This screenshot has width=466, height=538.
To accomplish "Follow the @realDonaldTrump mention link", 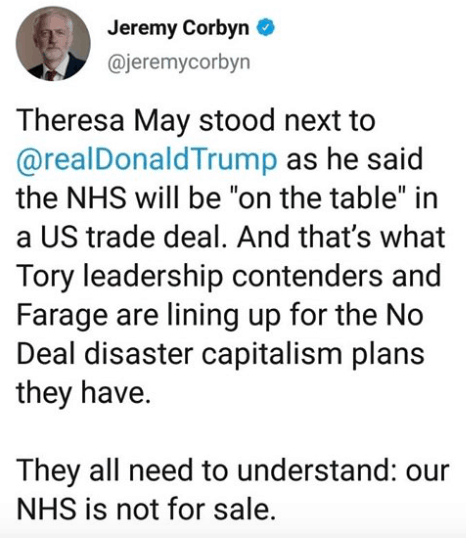I will point(147,160).
